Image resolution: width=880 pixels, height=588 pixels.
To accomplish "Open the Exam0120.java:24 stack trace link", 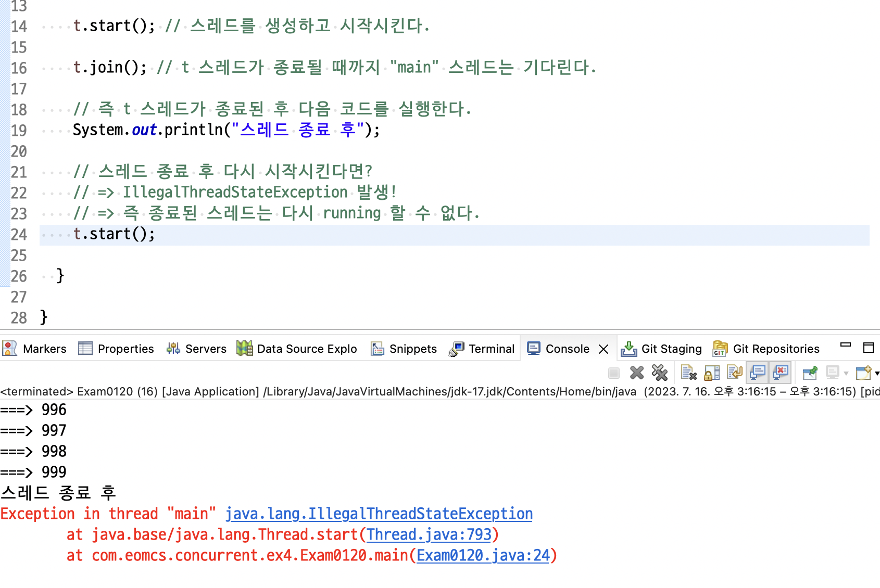I will click(483, 556).
